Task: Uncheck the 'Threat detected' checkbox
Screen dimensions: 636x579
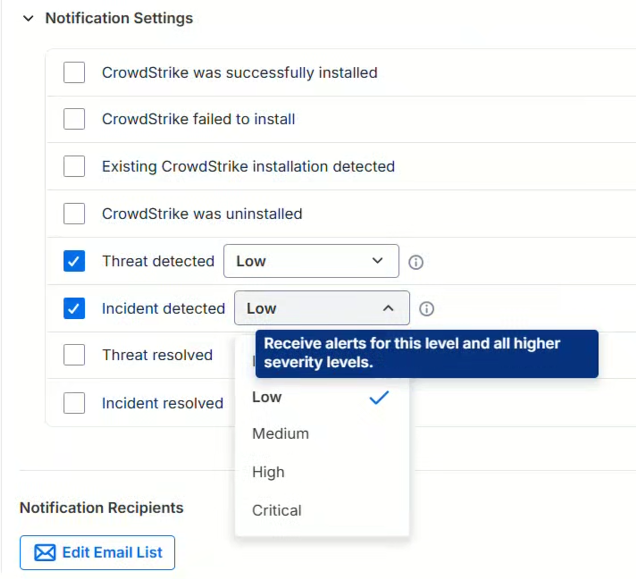Action: (x=74, y=261)
